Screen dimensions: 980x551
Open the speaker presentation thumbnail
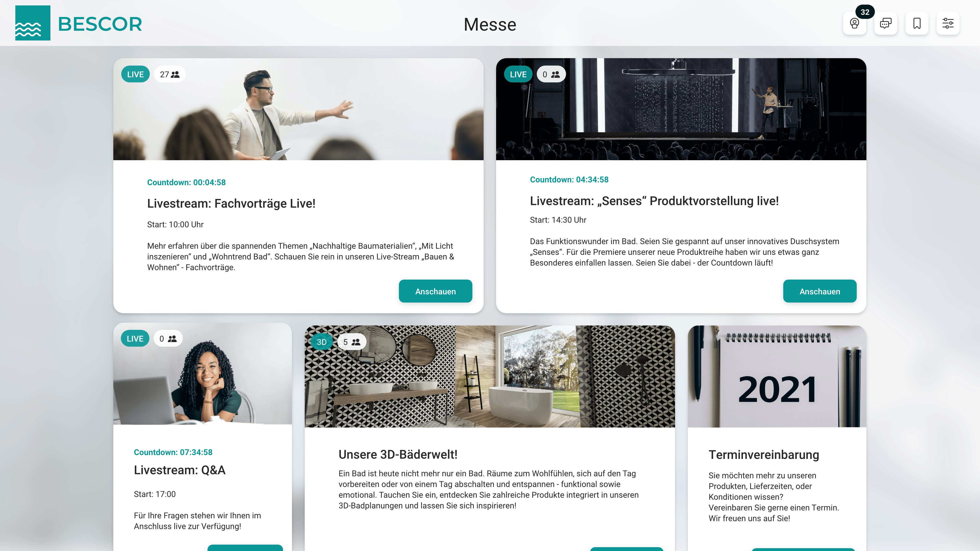[298, 109]
